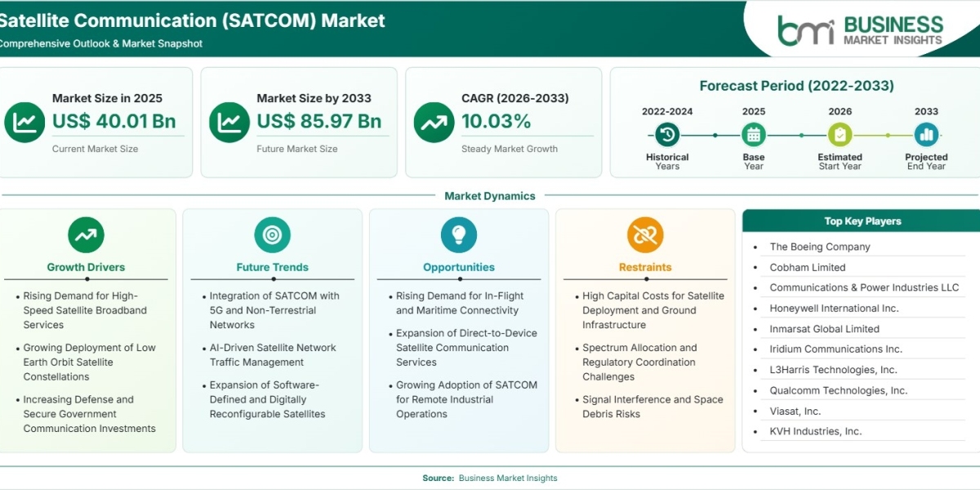This screenshot has height=490, width=980.
Task: Click the Future Market Size caption
Action: pyautogui.click(x=297, y=149)
